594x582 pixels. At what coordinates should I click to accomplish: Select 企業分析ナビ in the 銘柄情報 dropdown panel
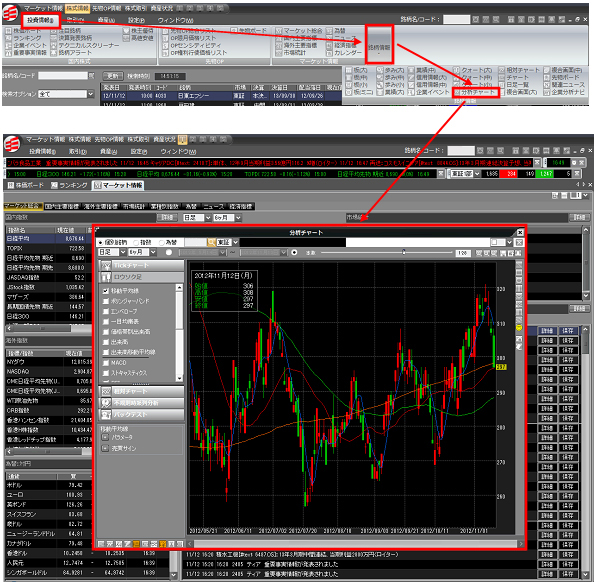click(x=564, y=92)
